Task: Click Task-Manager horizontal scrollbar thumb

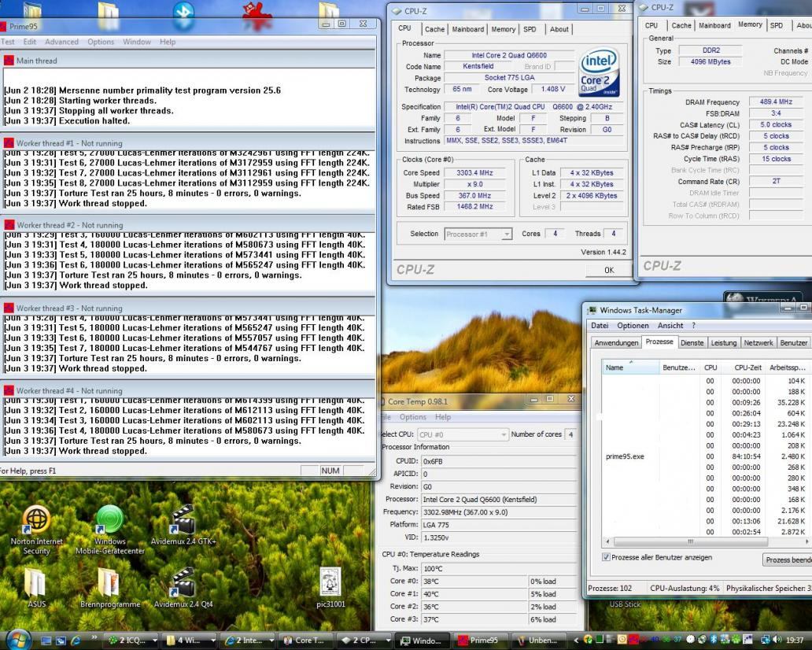Action: pos(690,541)
